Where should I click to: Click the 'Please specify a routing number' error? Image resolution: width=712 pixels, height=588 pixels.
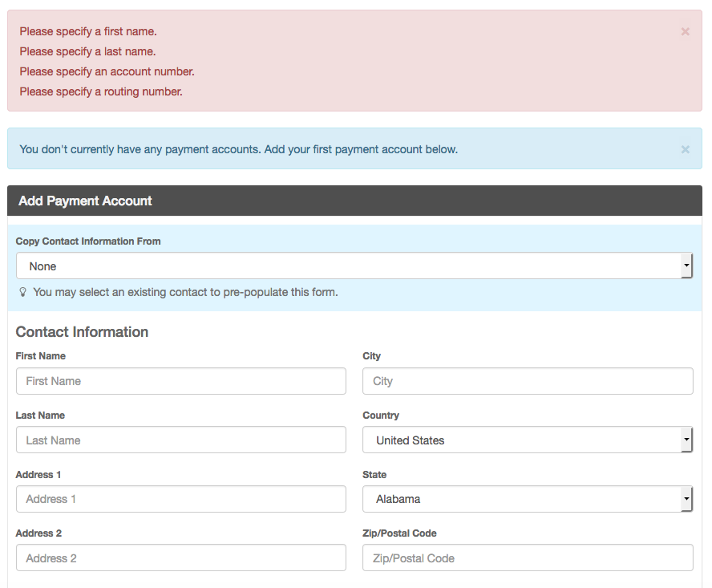coord(101,91)
